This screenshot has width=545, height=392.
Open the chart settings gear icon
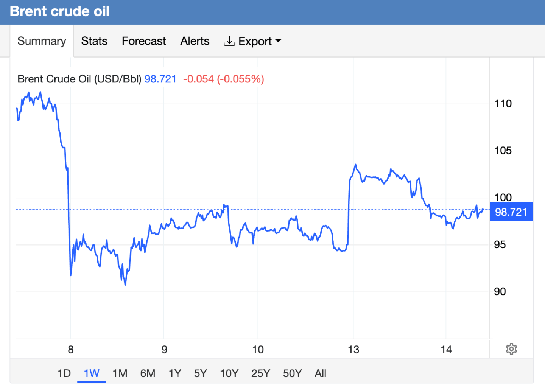click(x=511, y=349)
